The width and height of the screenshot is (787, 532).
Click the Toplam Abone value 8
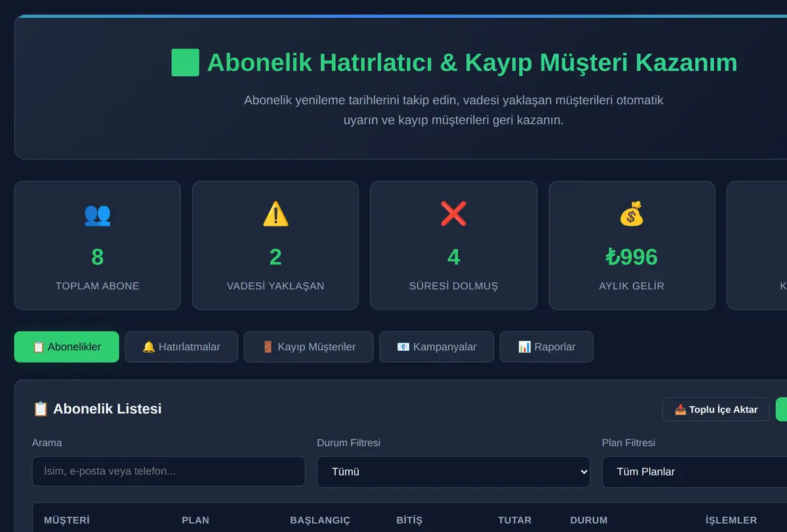pos(97,256)
